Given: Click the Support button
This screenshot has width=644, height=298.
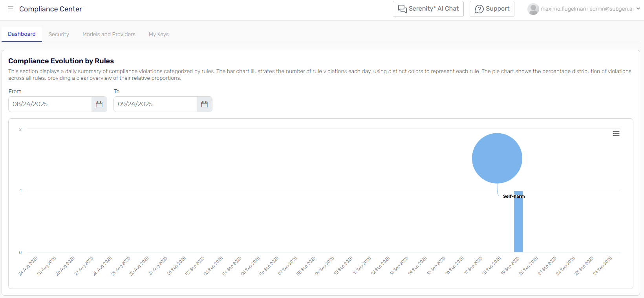Looking at the screenshot, I should tap(492, 9).
